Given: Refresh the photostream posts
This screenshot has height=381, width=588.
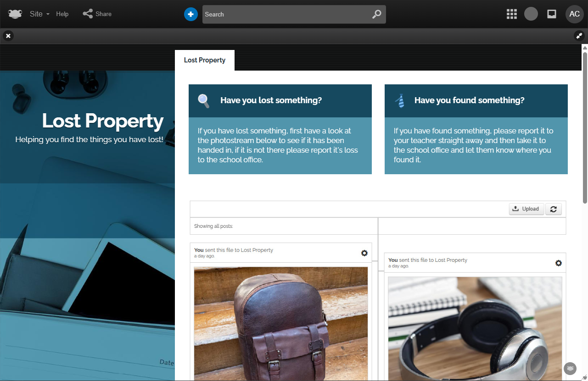Looking at the screenshot, I should (x=554, y=209).
